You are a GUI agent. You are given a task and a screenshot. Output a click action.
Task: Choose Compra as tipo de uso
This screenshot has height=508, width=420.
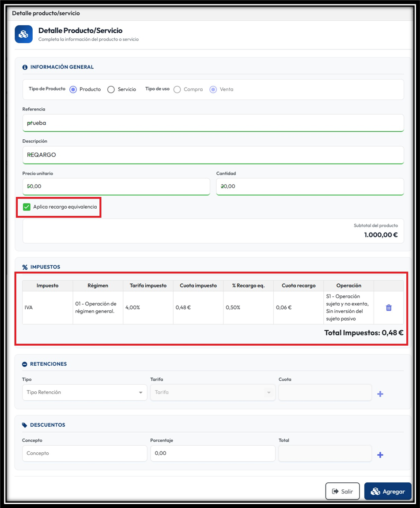(177, 89)
